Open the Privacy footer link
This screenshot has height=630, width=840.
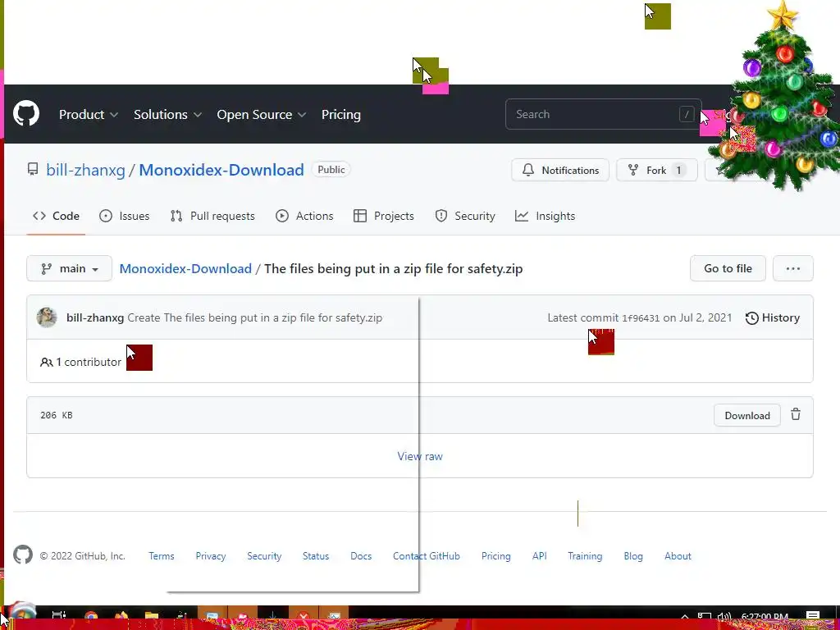[x=211, y=556]
